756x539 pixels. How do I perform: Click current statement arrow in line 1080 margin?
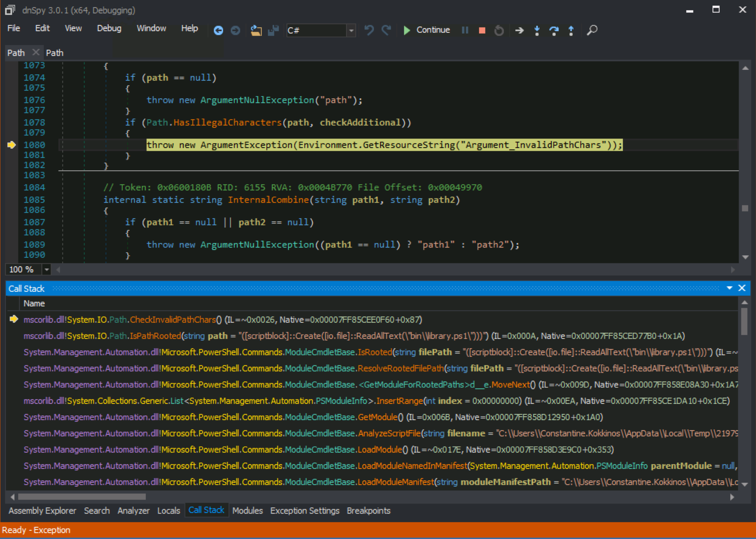[11, 145]
